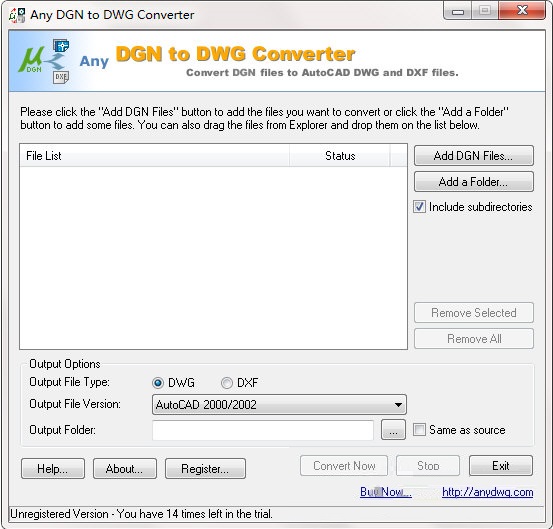
Task: Click into the Output Folder field
Action: (x=263, y=430)
